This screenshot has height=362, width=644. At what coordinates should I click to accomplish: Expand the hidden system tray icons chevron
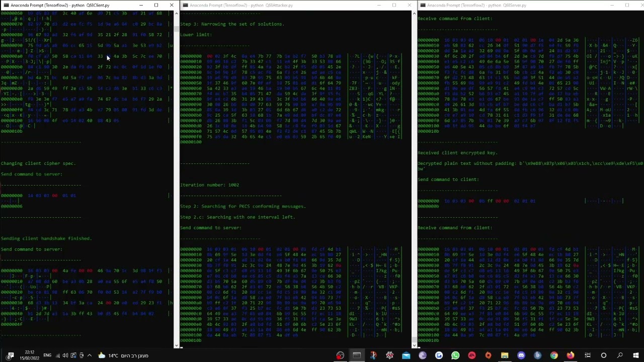(90, 355)
